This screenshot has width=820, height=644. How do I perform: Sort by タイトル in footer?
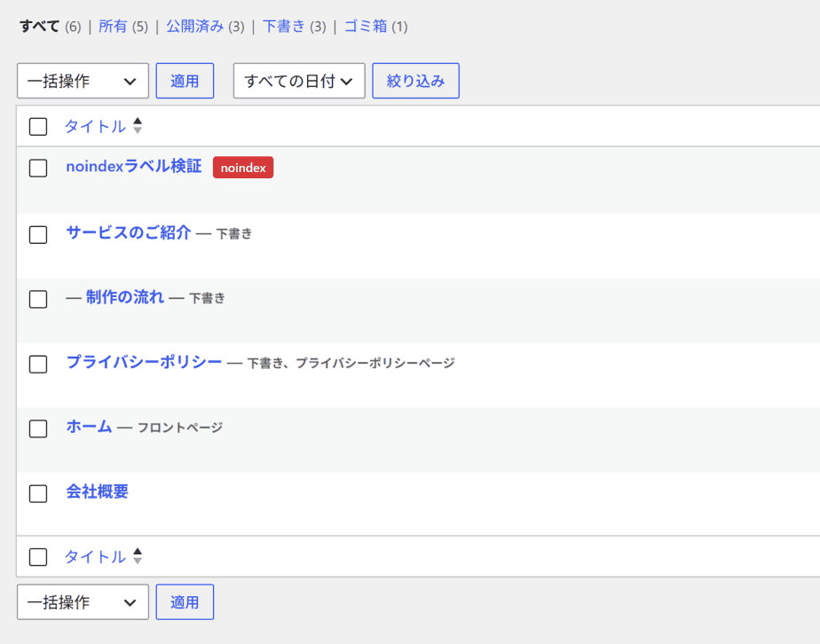click(x=95, y=557)
